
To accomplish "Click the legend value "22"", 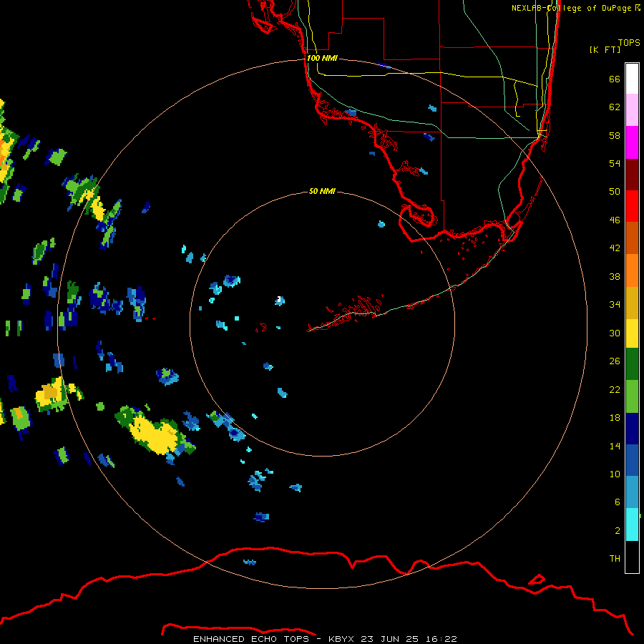I will pyautogui.click(x=615, y=389).
